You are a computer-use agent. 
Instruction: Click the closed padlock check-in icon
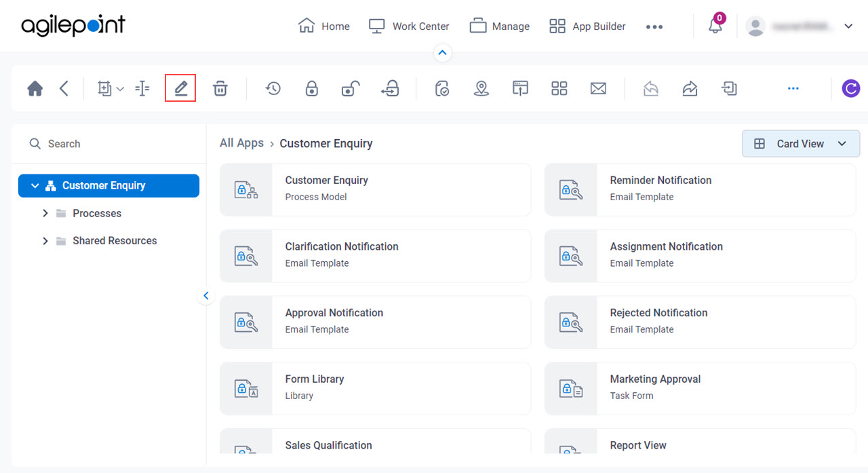point(311,88)
